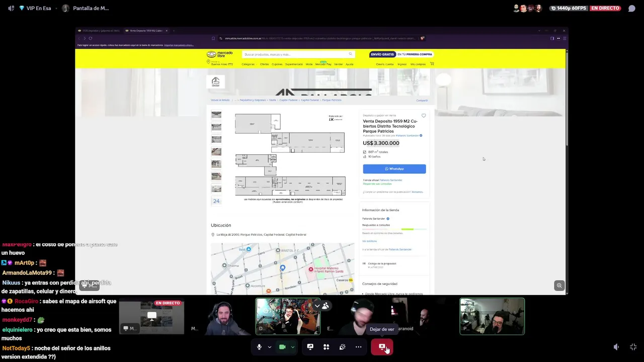Expand the chevron on the center video tile
This screenshot has width=644, height=362.
317,306
